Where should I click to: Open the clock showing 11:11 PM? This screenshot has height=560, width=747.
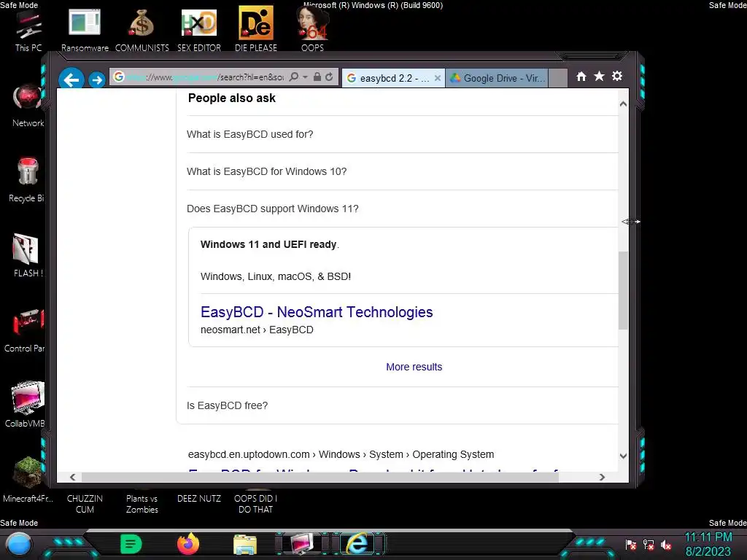[708, 544]
